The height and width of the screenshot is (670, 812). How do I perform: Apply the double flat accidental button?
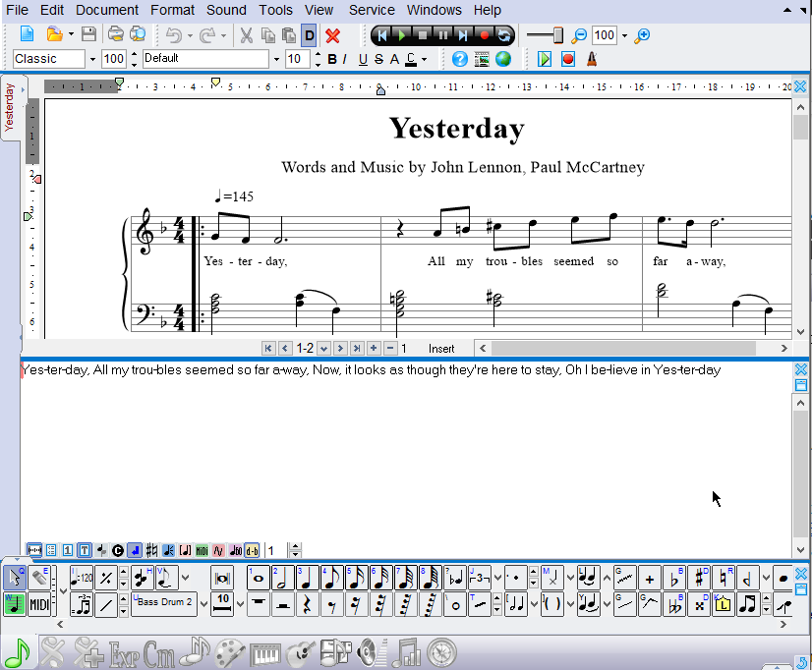[x=674, y=604]
